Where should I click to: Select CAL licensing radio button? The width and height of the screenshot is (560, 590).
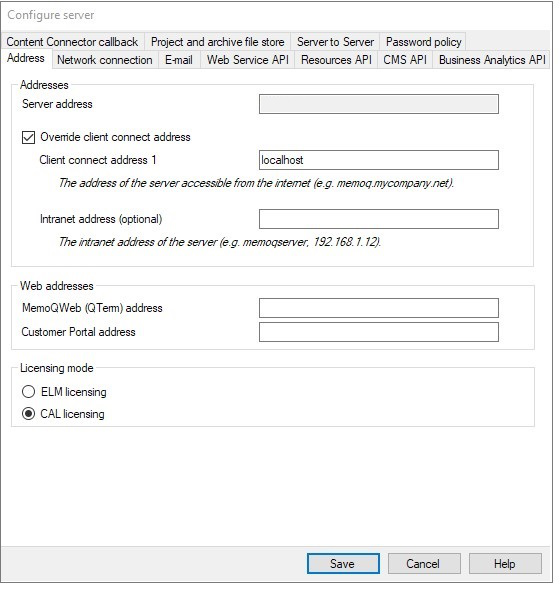pyautogui.click(x=29, y=414)
